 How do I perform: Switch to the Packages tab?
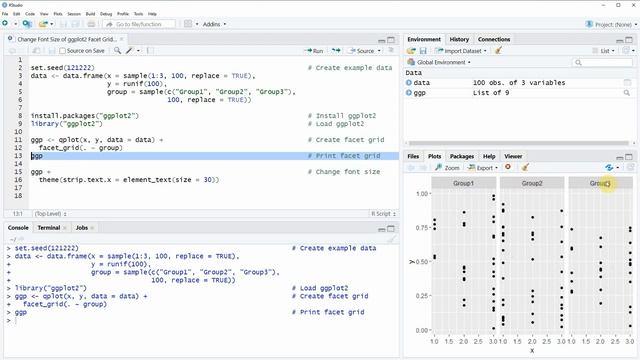pyautogui.click(x=462, y=156)
